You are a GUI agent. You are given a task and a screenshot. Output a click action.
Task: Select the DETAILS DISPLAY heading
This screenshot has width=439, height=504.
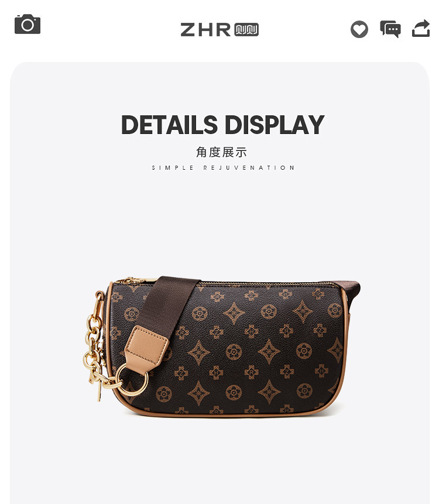[222, 125]
